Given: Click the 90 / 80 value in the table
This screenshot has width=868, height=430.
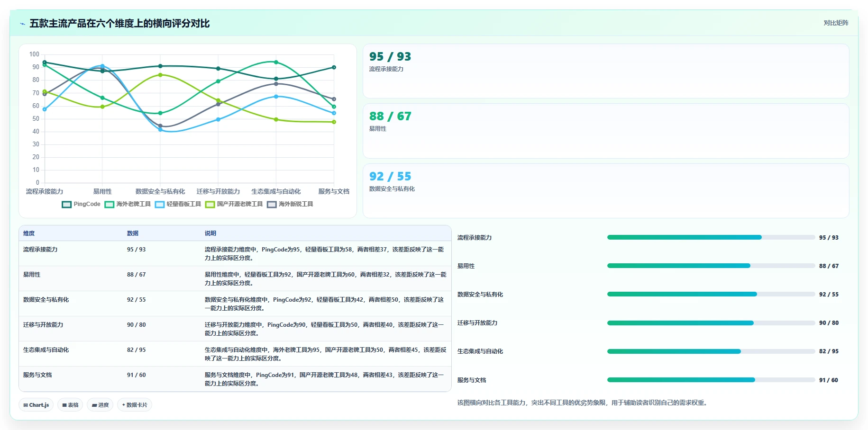Looking at the screenshot, I should (137, 324).
